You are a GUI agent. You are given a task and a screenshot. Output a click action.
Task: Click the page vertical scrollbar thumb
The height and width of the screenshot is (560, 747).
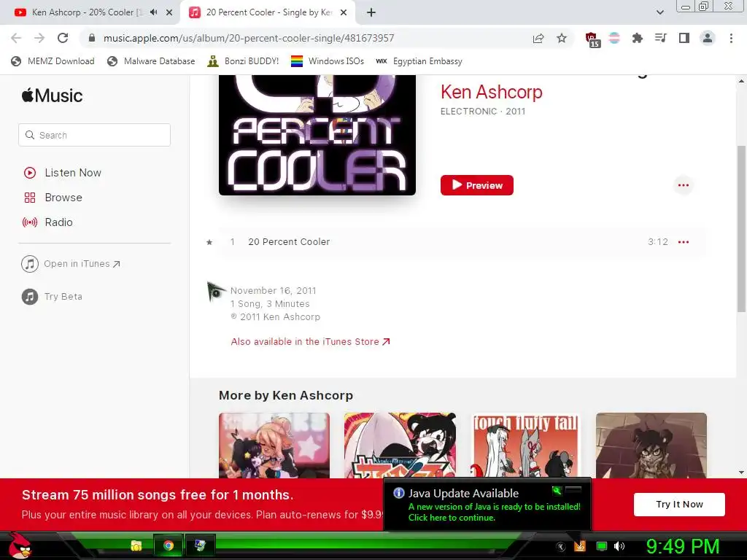(x=741, y=228)
